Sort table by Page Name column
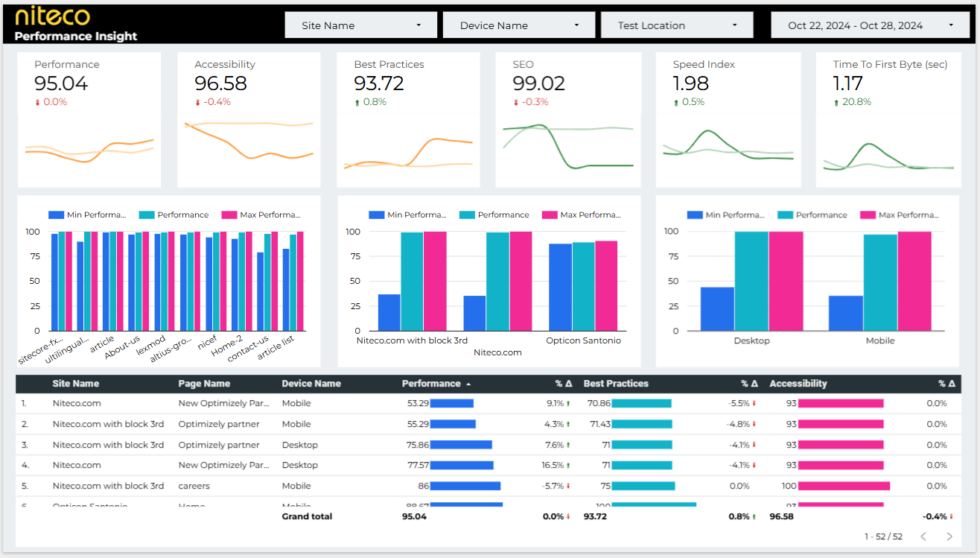This screenshot has width=980, height=558. (x=204, y=384)
